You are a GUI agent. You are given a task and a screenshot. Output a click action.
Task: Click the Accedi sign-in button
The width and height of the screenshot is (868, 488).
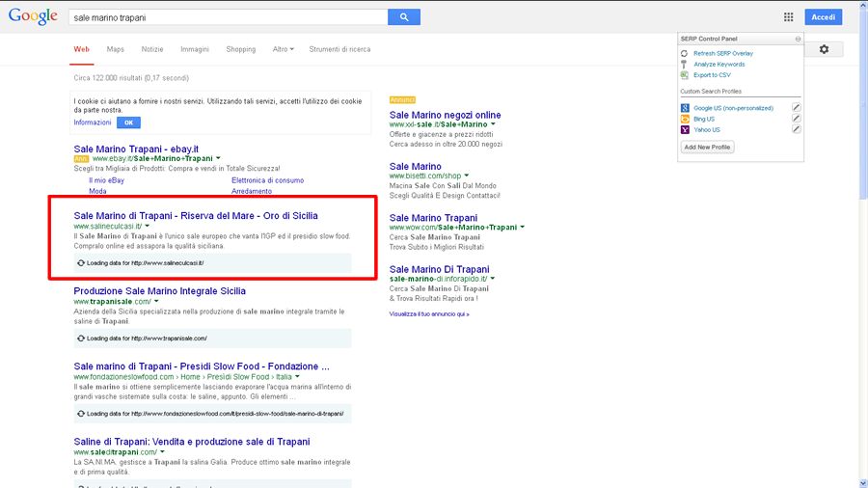click(x=824, y=17)
